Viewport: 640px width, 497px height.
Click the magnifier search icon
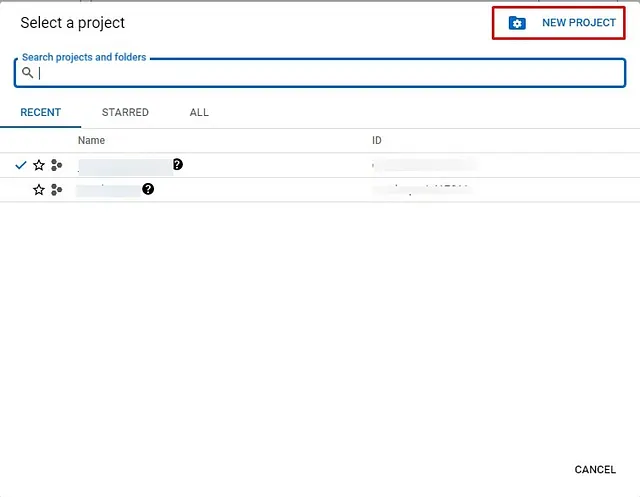(x=27, y=73)
